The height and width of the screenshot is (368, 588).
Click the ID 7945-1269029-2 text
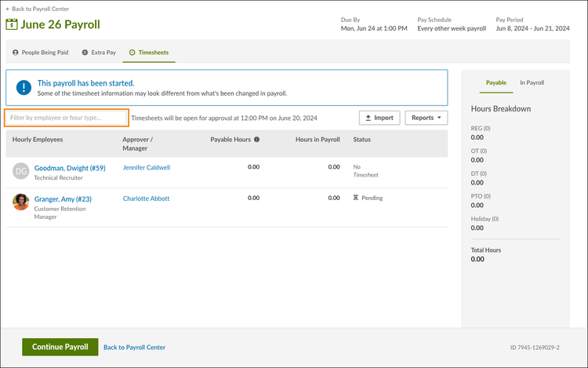535,348
